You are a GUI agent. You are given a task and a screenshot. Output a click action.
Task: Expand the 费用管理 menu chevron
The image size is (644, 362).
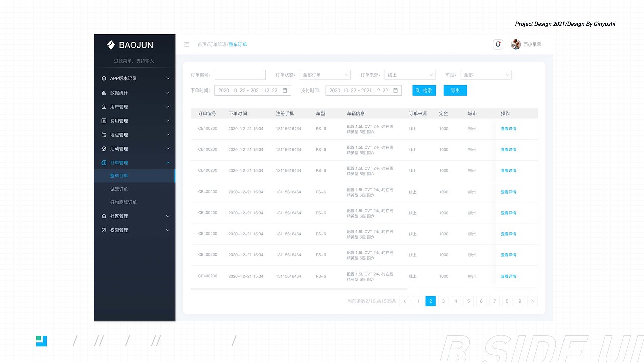pos(168,121)
